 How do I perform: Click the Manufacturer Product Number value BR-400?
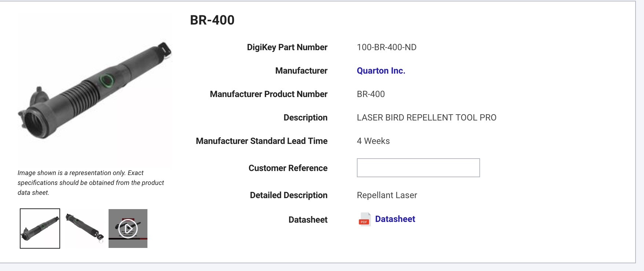coord(371,94)
